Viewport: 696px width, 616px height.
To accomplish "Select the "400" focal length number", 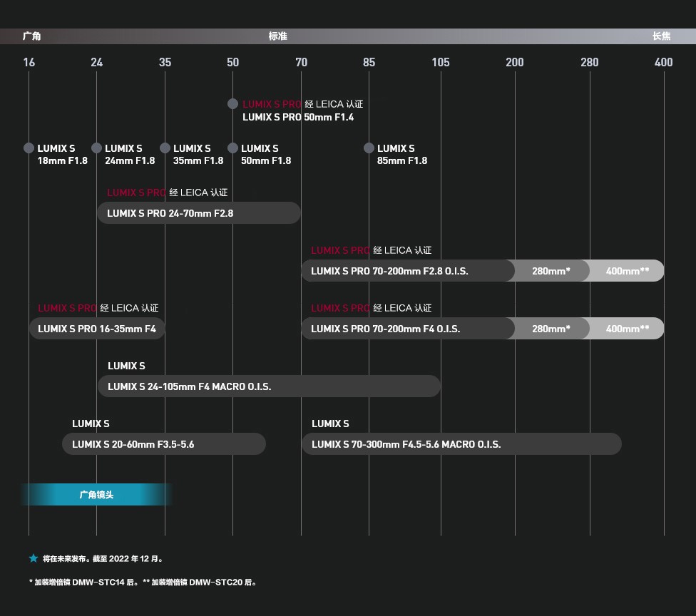I will (664, 62).
